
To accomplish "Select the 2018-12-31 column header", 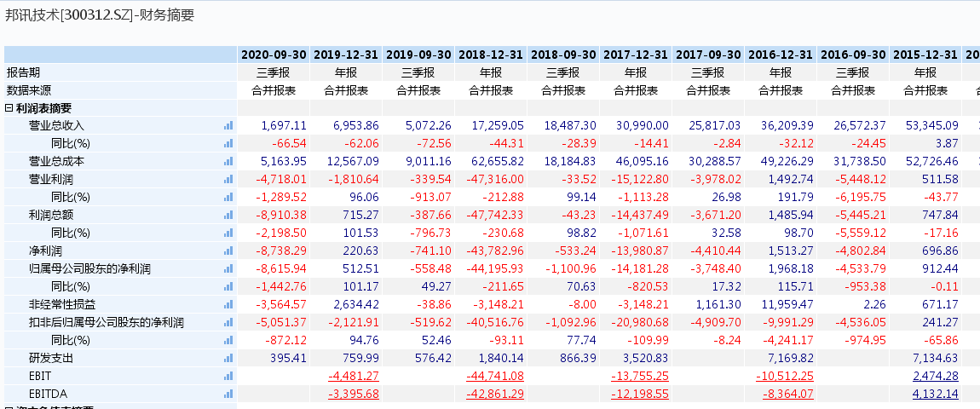I will (491, 55).
